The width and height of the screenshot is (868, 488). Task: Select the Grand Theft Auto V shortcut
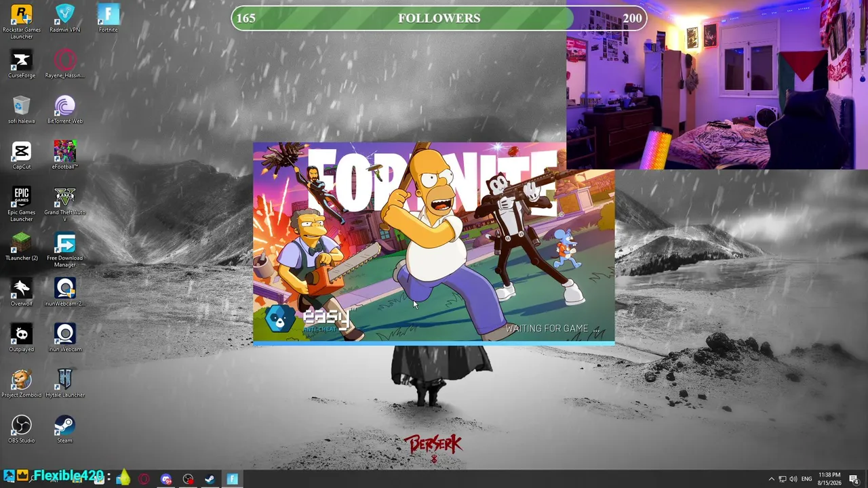tap(65, 204)
